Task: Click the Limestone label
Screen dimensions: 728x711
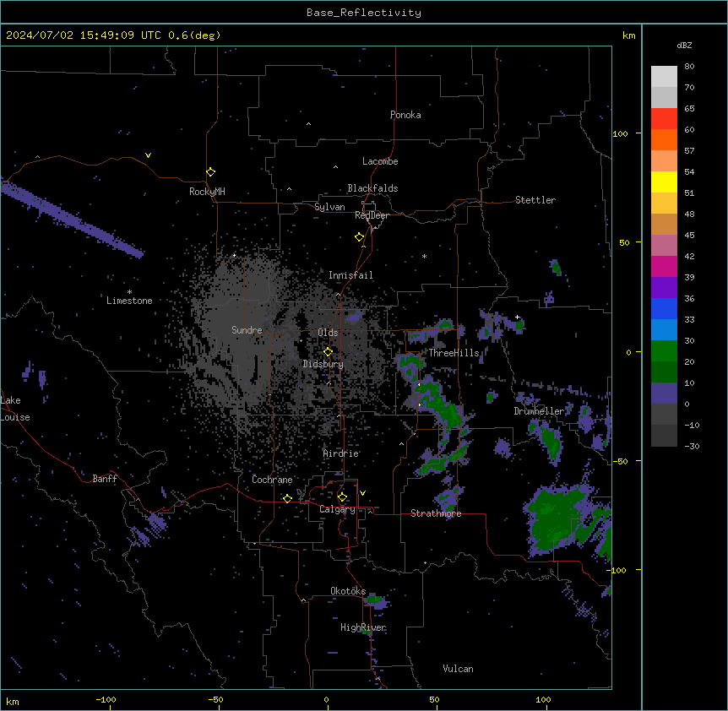Action: click(x=129, y=301)
